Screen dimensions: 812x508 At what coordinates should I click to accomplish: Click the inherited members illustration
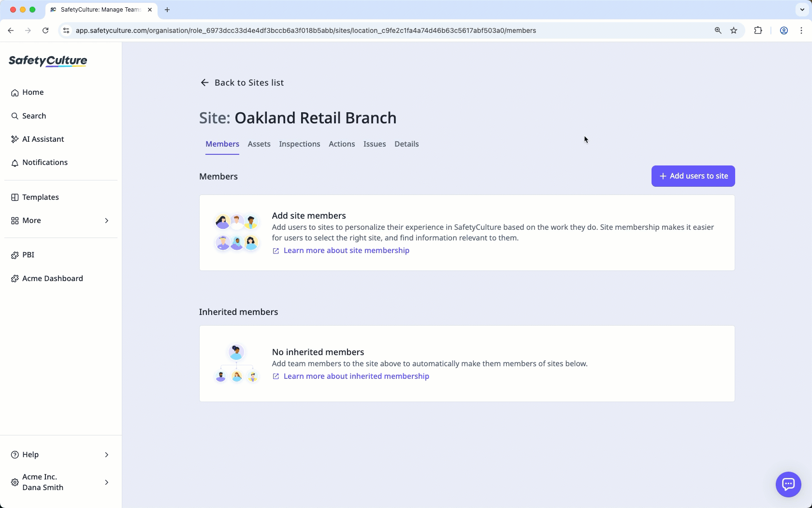point(237,364)
